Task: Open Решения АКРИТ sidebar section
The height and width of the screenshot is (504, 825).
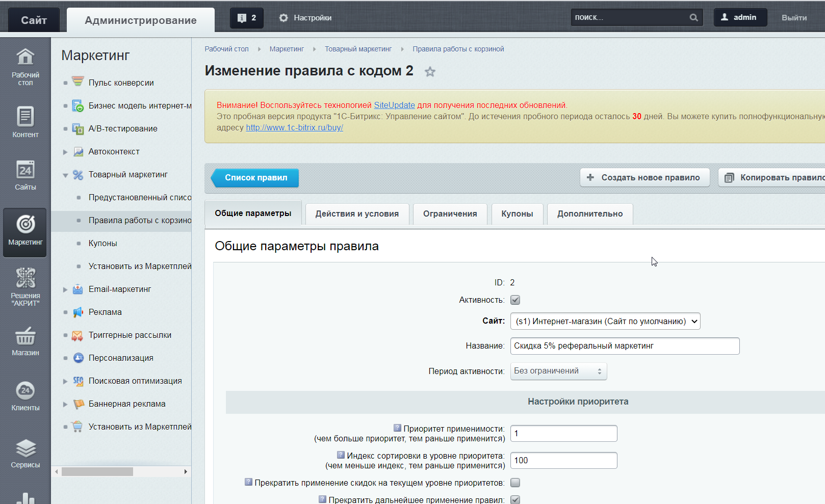Action: pyautogui.click(x=25, y=287)
